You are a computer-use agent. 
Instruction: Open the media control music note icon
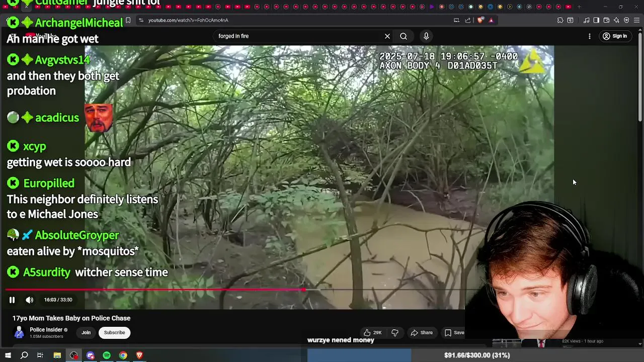click(x=586, y=20)
